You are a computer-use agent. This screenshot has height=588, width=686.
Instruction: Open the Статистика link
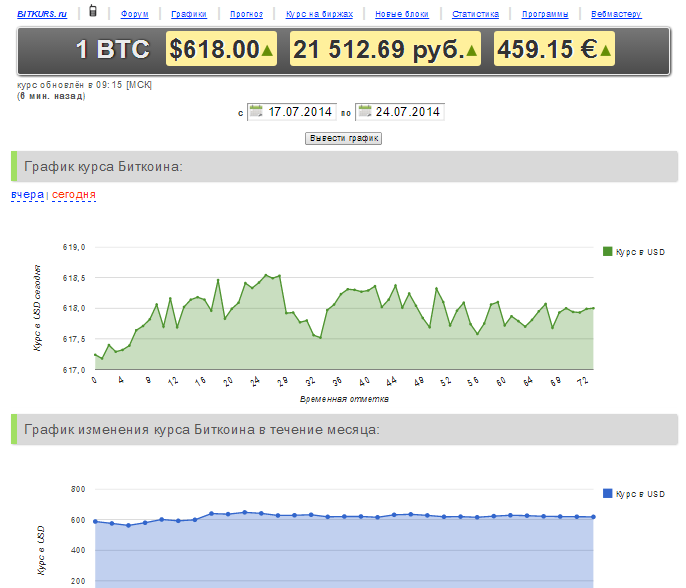(x=475, y=14)
